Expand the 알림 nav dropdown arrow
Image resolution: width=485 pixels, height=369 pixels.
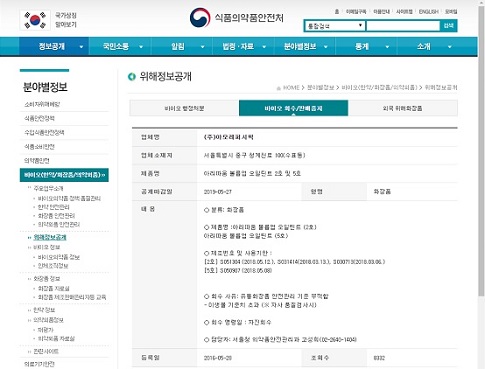click(202, 47)
